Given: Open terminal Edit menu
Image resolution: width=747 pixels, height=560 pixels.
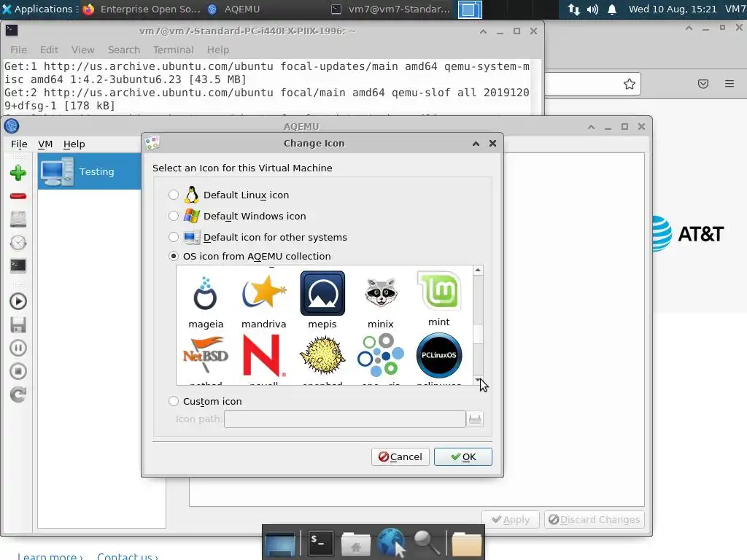Looking at the screenshot, I should tap(49, 50).
